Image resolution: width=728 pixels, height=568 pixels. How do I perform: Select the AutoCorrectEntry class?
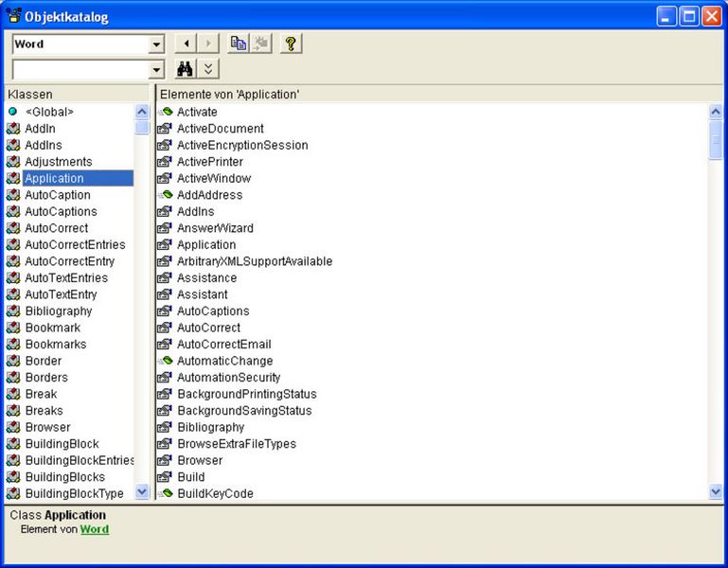(70, 261)
